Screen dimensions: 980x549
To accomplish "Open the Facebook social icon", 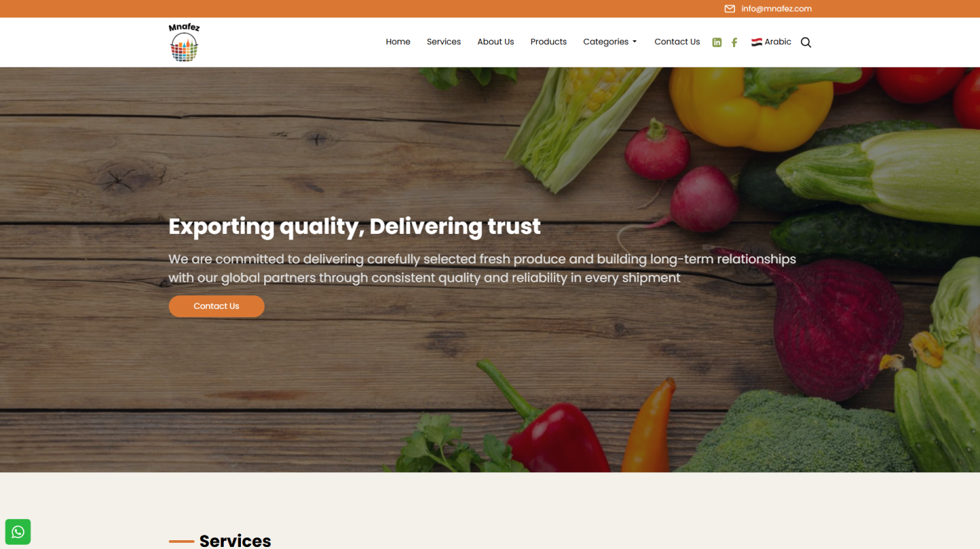I will pyautogui.click(x=734, y=42).
